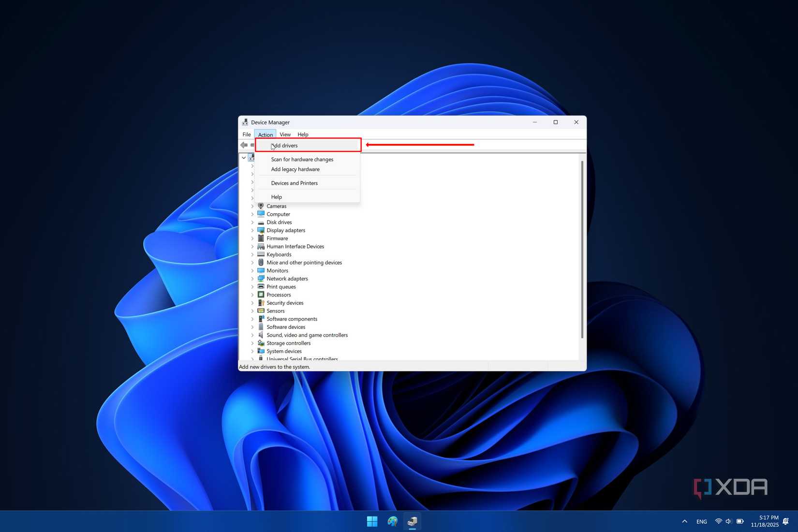Open the Wi-Fi network tray icon

tap(718, 521)
